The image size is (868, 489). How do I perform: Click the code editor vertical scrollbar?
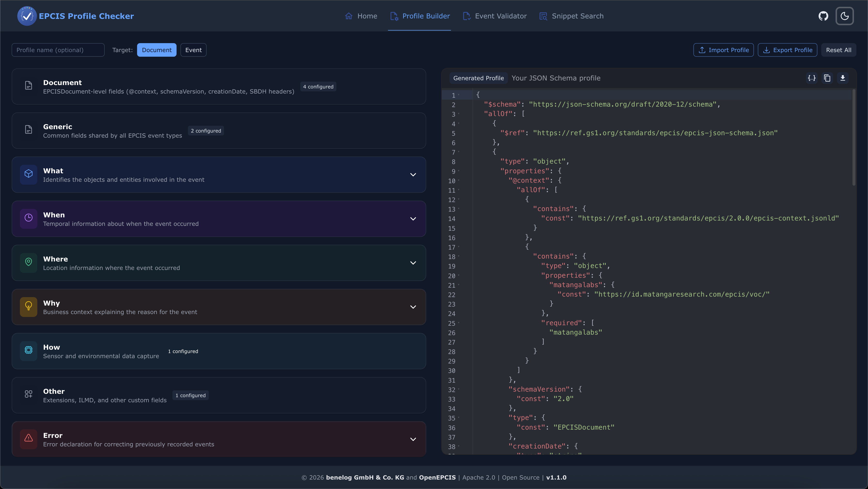[x=853, y=138]
